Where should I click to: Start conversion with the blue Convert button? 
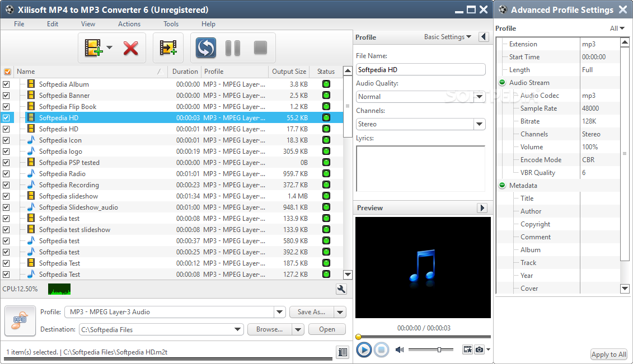point(206,48)
